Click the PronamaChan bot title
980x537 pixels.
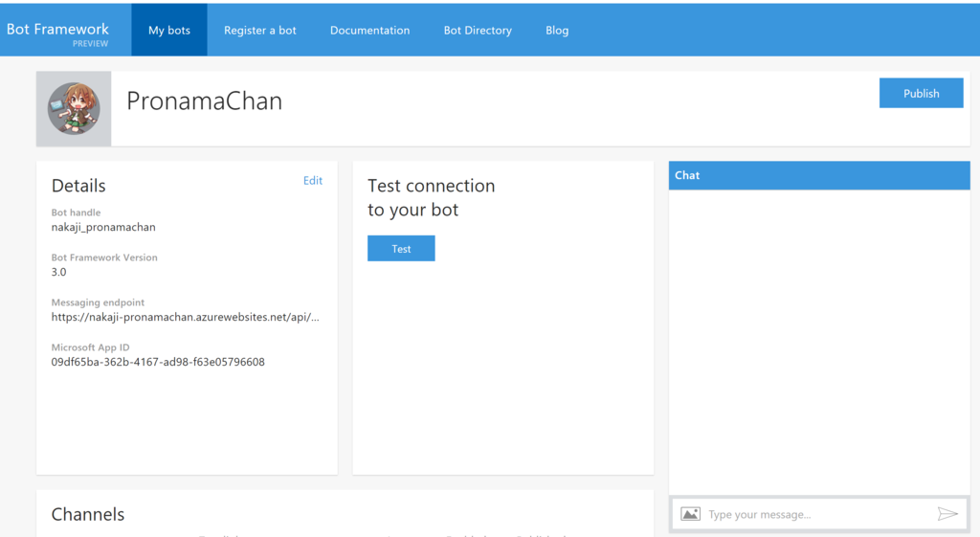pyautogui.click(x=205, y=101)
